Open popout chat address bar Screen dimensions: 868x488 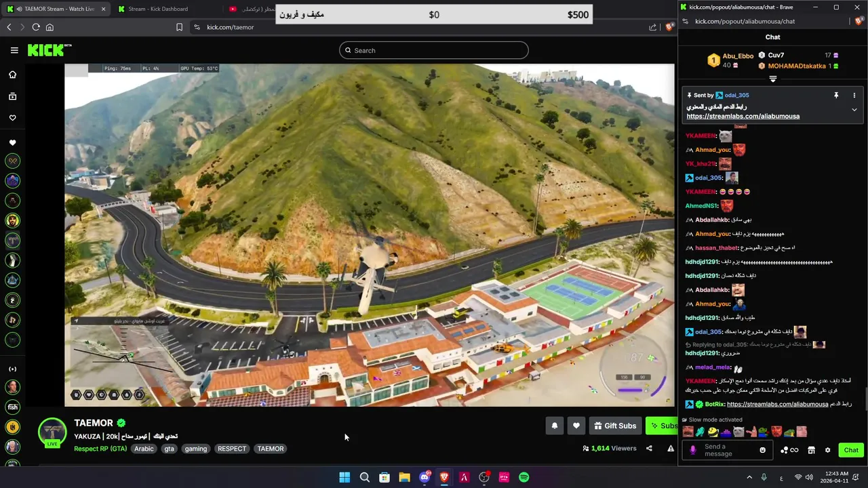[766, 21]
